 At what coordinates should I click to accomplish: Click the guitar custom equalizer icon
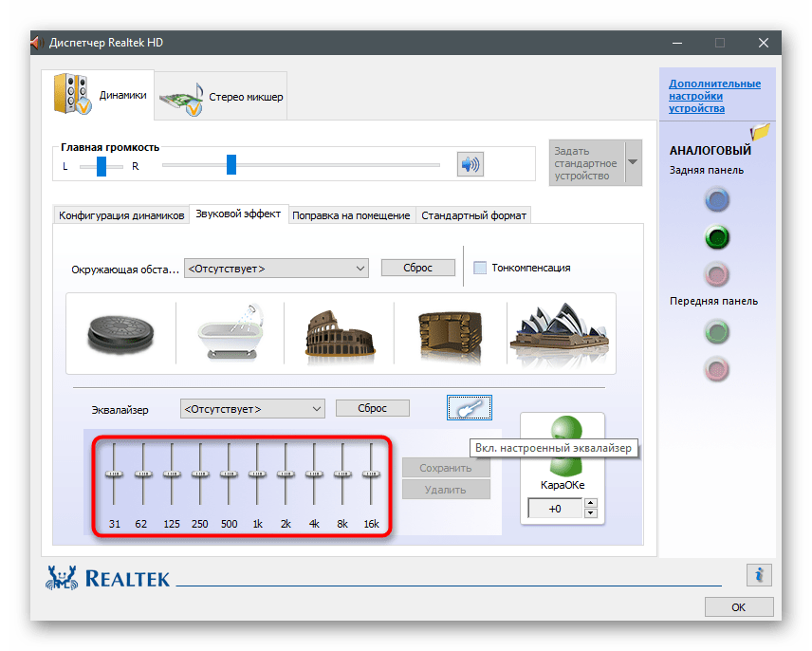(x=470, y=408)
